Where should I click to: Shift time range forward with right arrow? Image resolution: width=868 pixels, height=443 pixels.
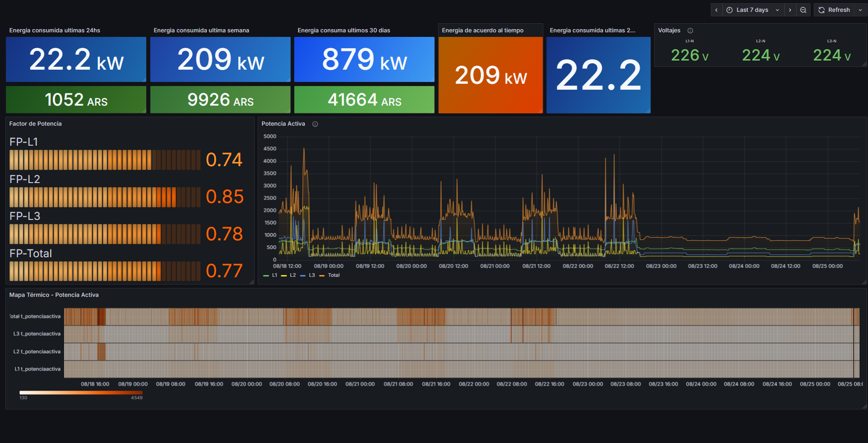click(790, 10)
